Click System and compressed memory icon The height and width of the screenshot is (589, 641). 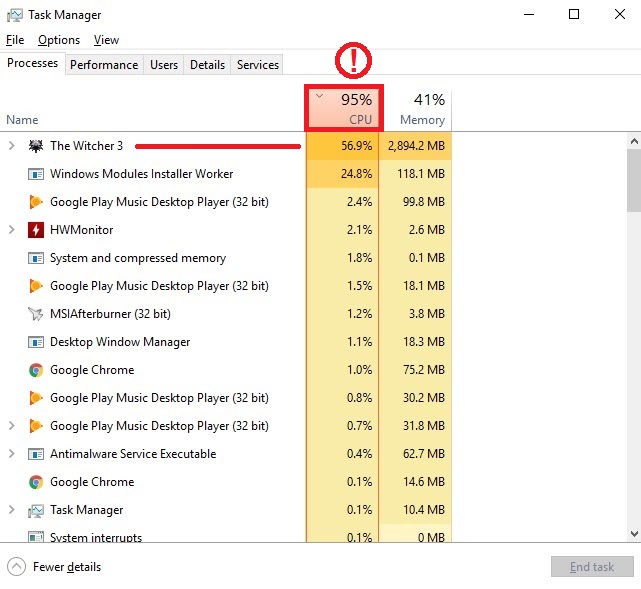click(36, 258)
